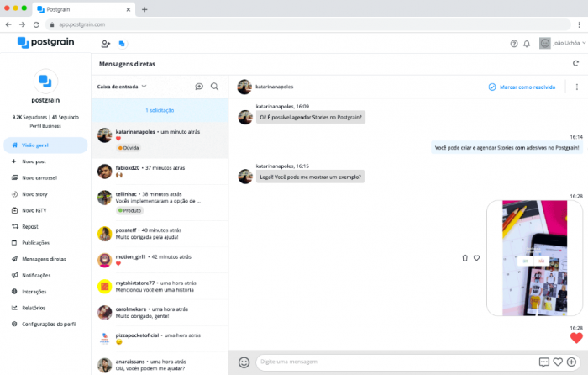This screenshot has width=588, height=375.
Task: Reload the browser page
Action: [x=36, y=24]
